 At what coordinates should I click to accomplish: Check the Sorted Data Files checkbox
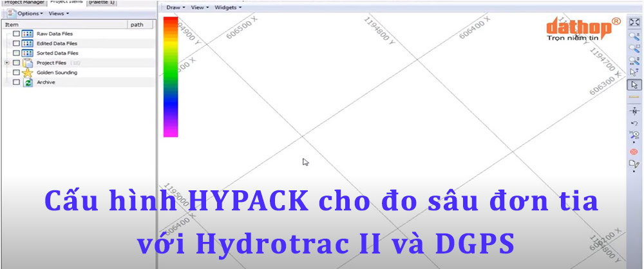point(16,53)
